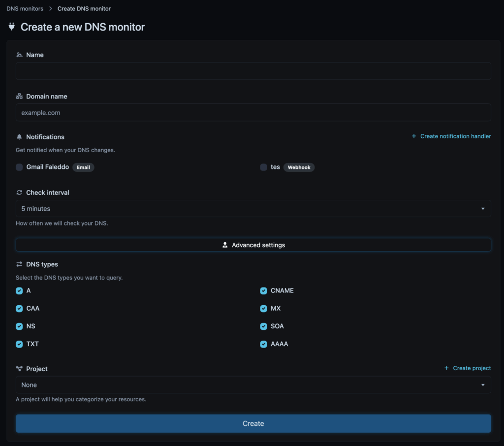
Task: Enable the Gmail Faleddo email notification
Action: coord(19,167)
